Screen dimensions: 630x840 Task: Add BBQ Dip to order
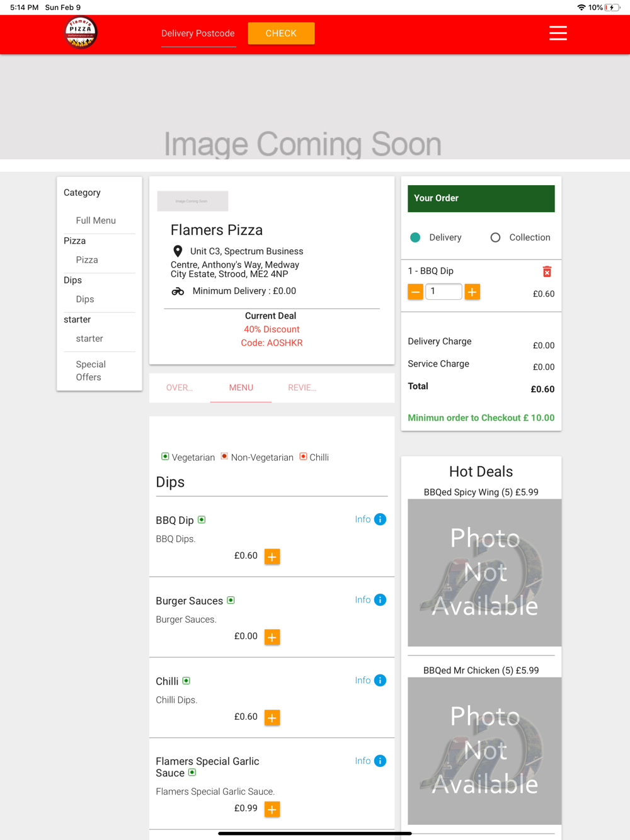point(272,557)
